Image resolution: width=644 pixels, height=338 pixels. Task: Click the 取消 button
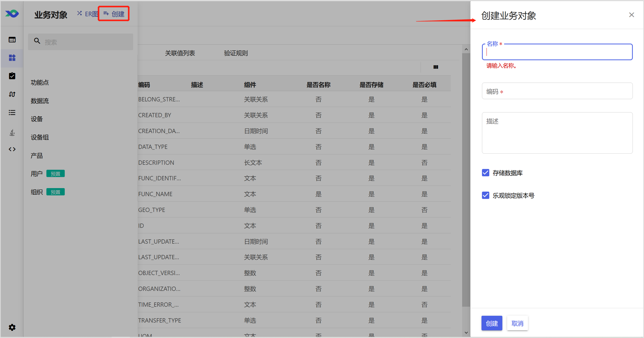517,323
